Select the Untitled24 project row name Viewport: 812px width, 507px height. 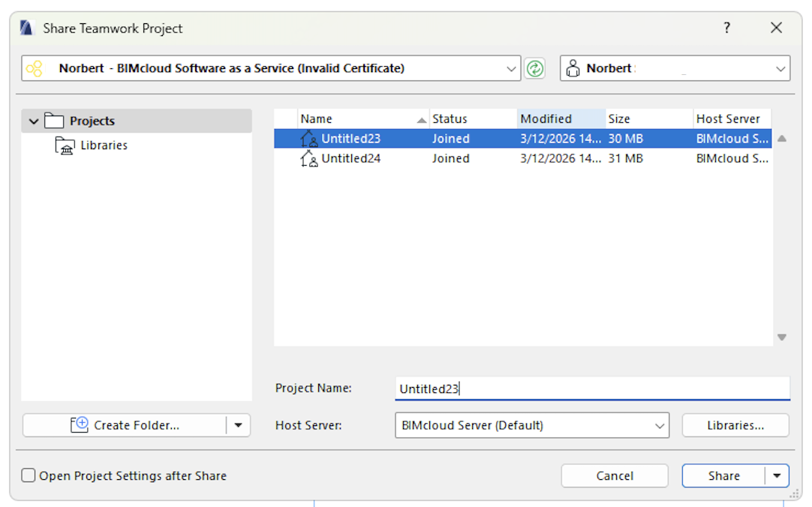click(350, 158)
